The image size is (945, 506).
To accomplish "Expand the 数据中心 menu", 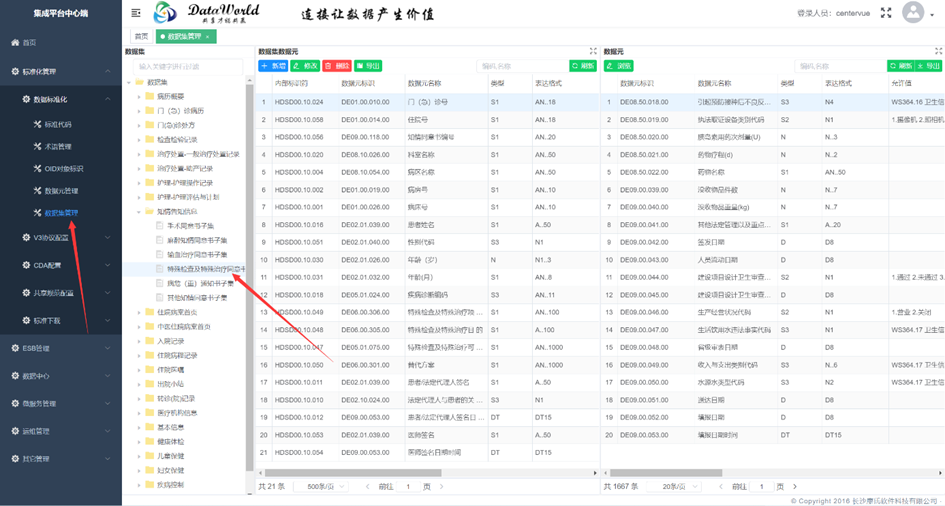I will pyautogui.click(x=60, y=376).
